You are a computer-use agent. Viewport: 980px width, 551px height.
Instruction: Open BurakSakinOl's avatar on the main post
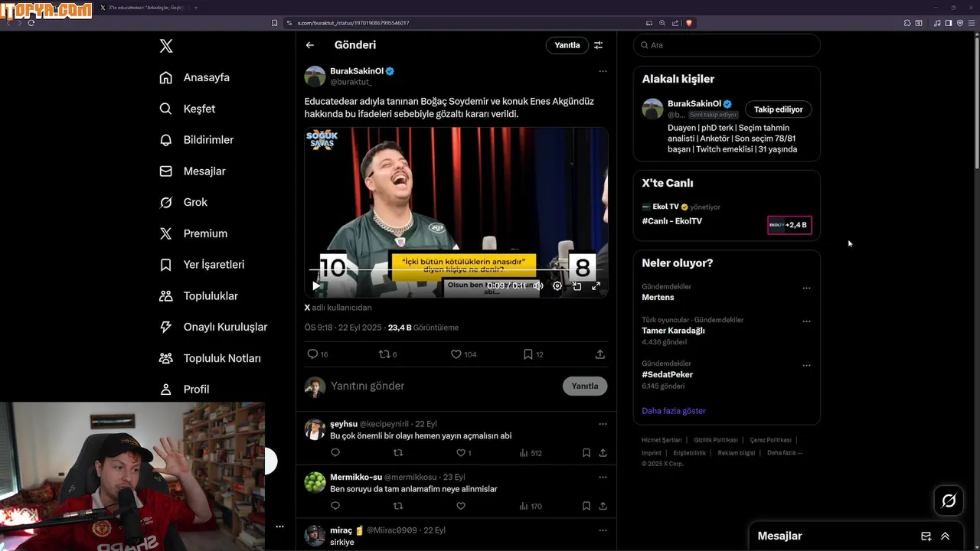pos(315,77)
